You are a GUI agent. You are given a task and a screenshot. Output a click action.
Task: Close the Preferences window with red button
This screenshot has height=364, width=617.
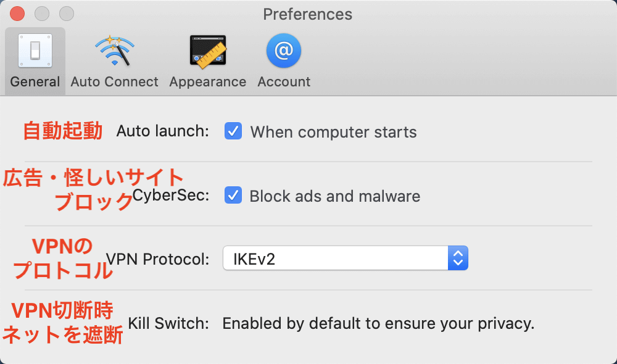point(17,14)
